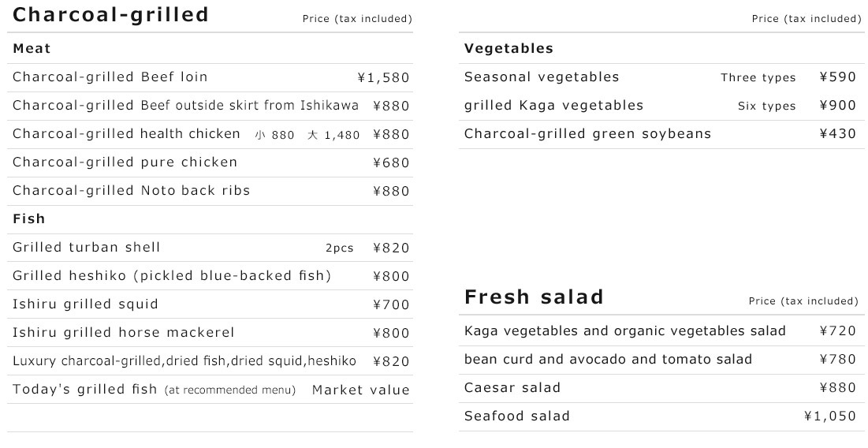Select Charcoal-grilled Beef outside skirt from Ishikawa
Viewport: 868px width, 448px height.
pyautogui.click(x=185, y=106)
